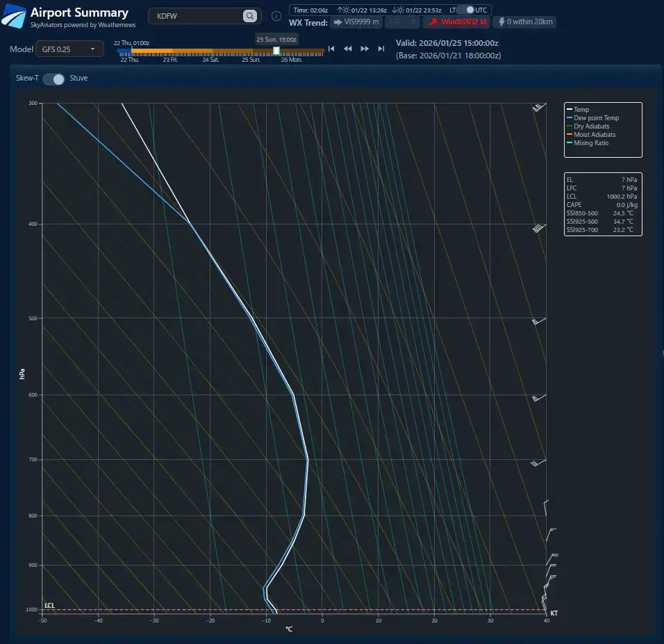The height and width of the screenshot is (644, 664).
Task: Step backward with rewind button
Action: pyautogui.click(x=348, y=49)
